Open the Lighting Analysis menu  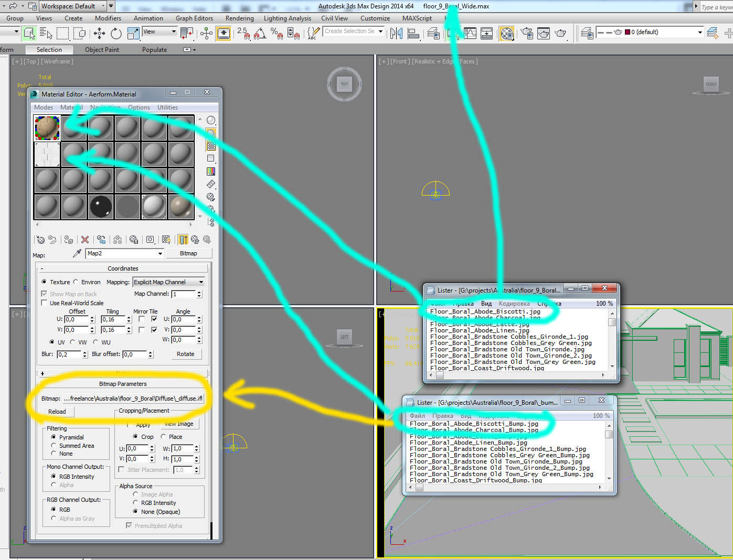(x=287, y=18)
